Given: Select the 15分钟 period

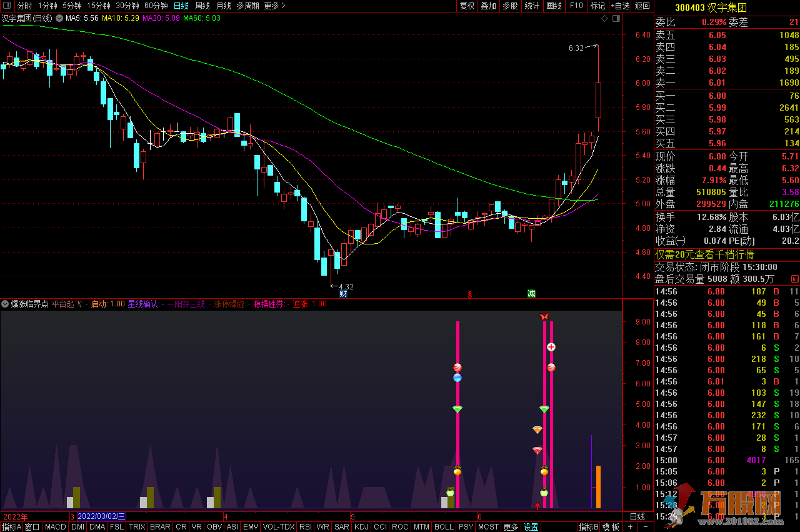Looking at the screenshot, I should click(99, 6).
